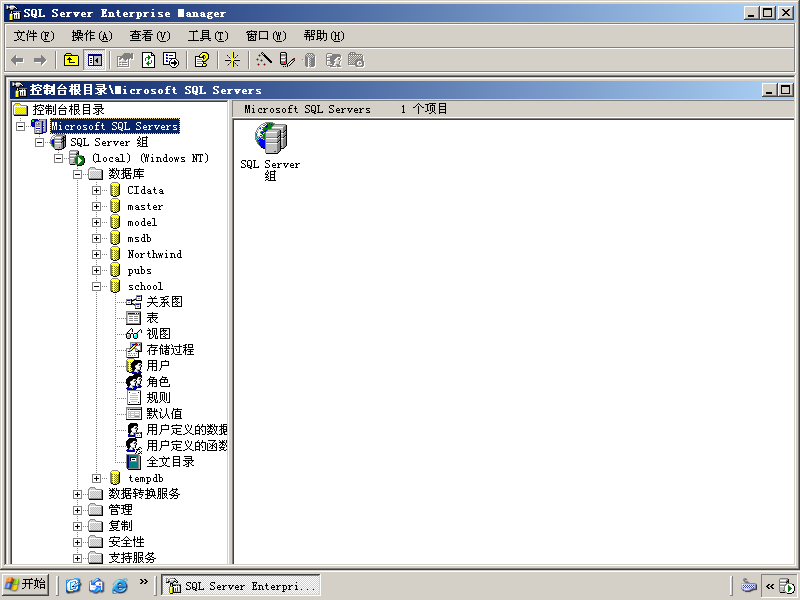Select 用户 under school
Viewport: 800px width, 600px height.
click(x=158, y=366)
